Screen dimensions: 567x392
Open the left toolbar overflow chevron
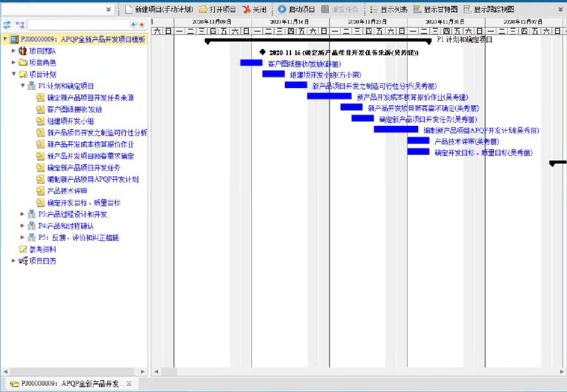108,9
